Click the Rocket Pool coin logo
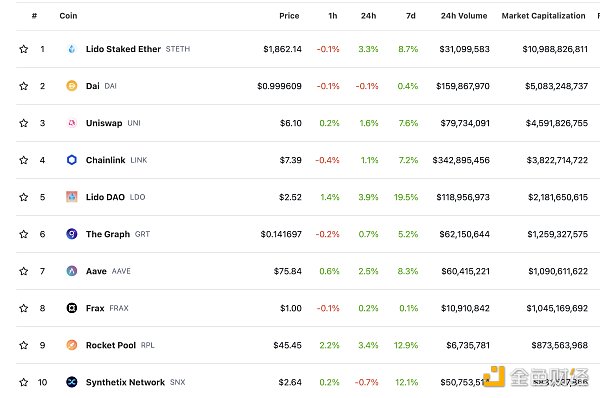Screen dimensions: 600x398 click(x=72, y=345)
